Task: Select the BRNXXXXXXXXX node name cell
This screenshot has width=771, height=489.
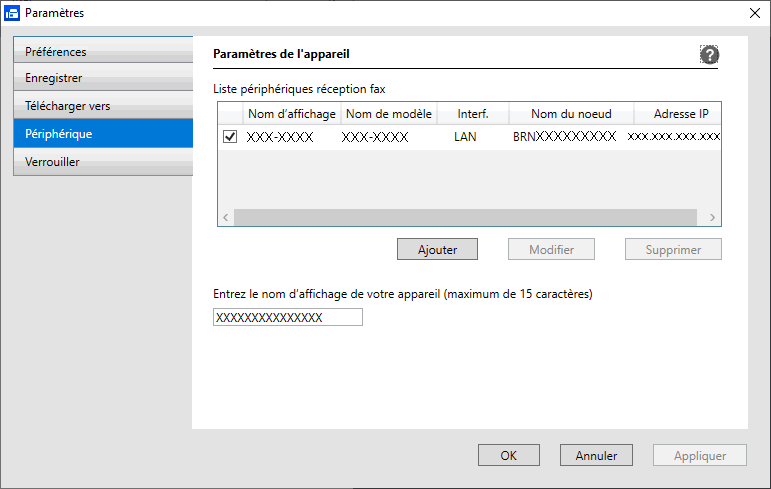Action: (x=564, y=137)
